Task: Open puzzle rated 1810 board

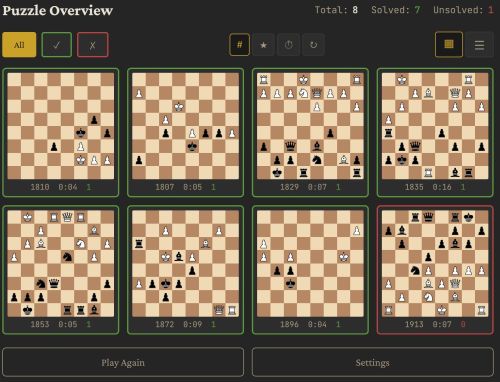Action: [x=61, y=126]
